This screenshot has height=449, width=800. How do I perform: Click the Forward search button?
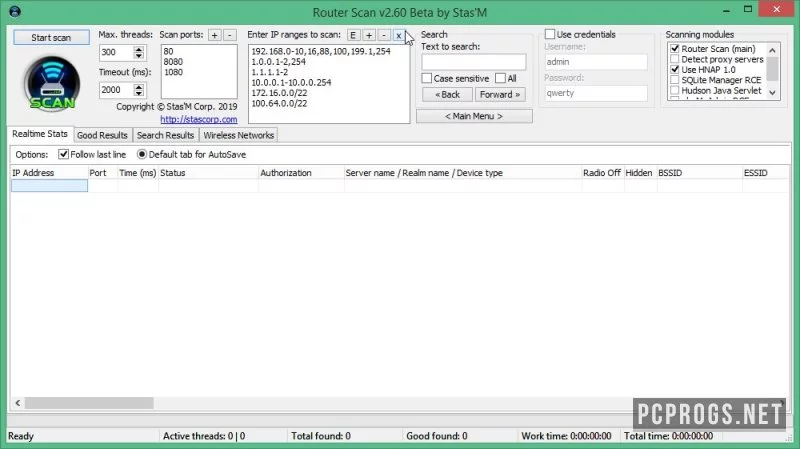[x=500, y=94]
